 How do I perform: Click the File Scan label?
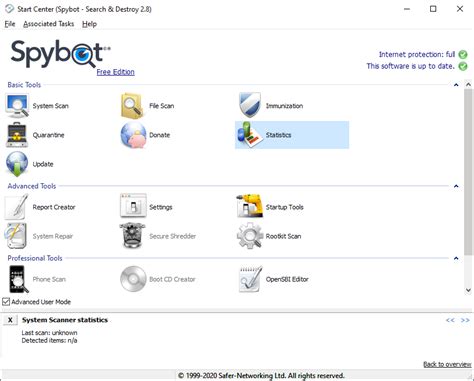point(162,106)
